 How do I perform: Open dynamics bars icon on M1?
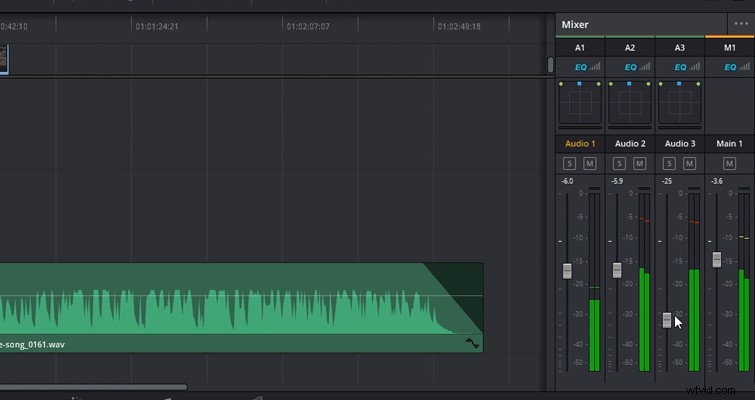coord(745,66)
